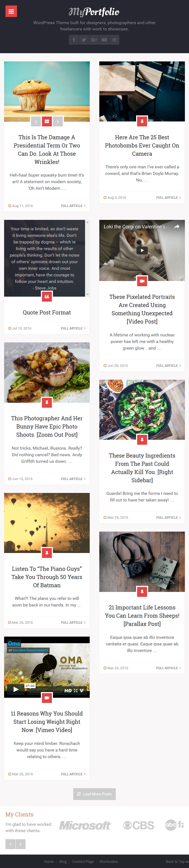189x868 pixels.
Task: Show next muffin gallery slide
Action: pos(58,122)
